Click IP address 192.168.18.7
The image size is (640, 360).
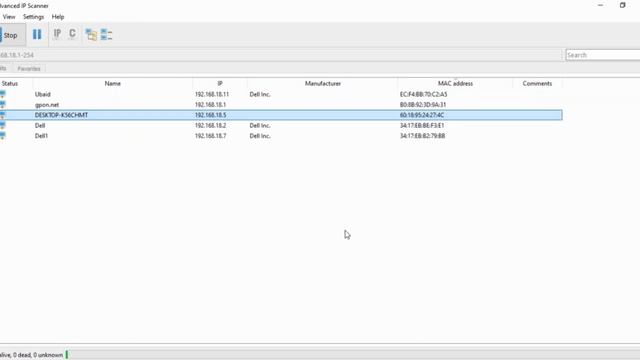[x=210, y=136]
